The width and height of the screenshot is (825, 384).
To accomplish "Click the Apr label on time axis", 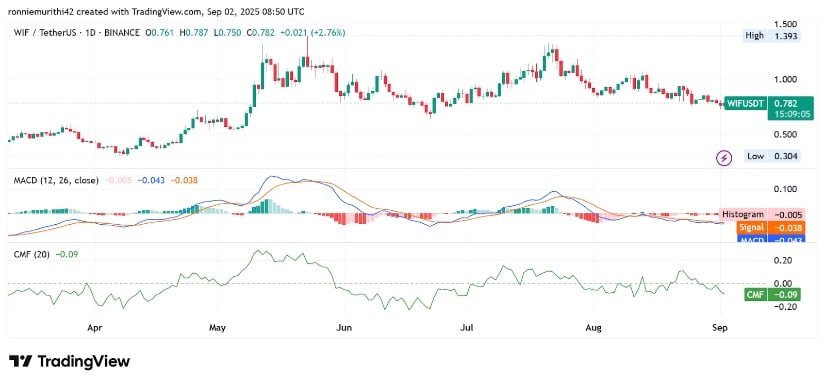I will [94, 328].
